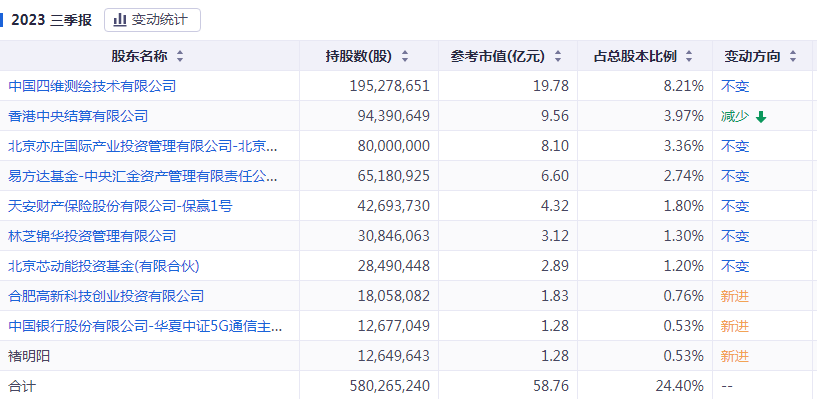Sort by 持股数(股) column arrows
This screenshot has width=817, height=399.
tap(405, 57)
